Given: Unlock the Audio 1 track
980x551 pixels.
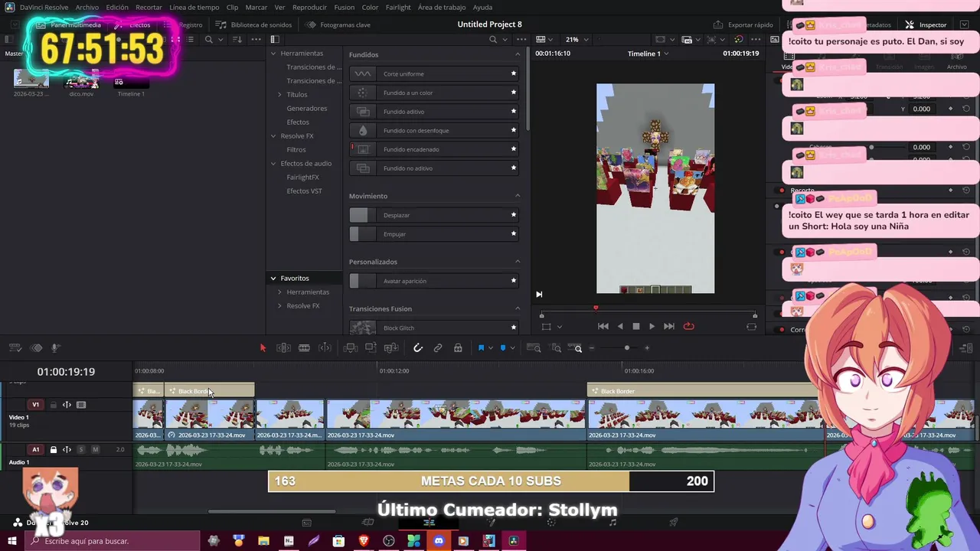Looking at the screenshot, I should pyautogui.click(x=53, y=450).
